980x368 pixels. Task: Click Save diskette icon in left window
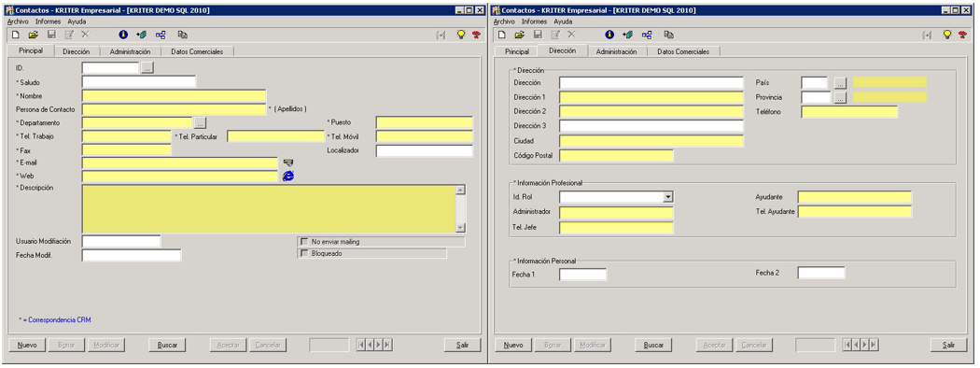pos(52,35)
